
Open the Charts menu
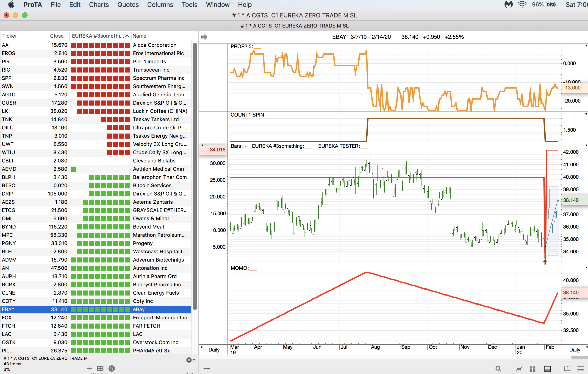coord(99,5)
